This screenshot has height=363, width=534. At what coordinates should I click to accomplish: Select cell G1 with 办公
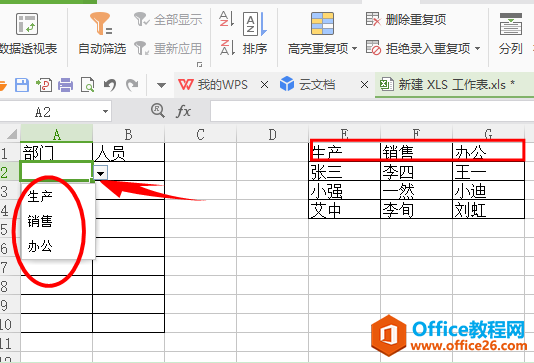tap(488, 152)
